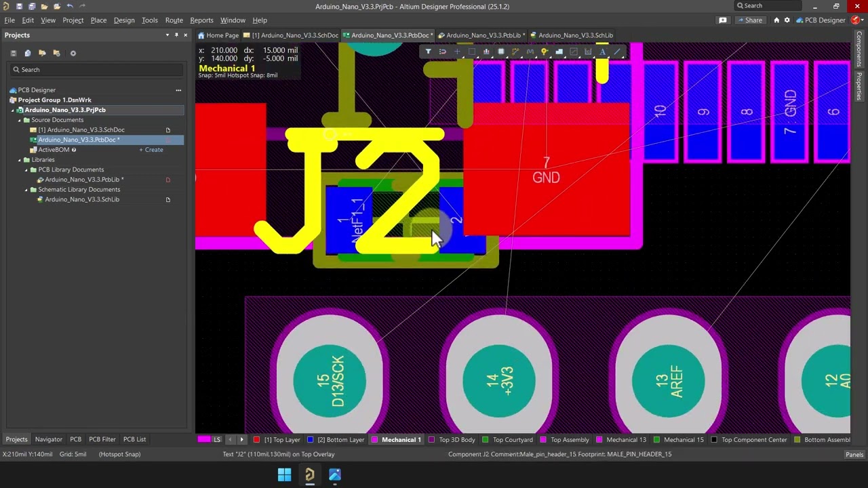Place a via with the yellow via icon
This screenshot has width=868, height=488.
[x=545, y=52]
